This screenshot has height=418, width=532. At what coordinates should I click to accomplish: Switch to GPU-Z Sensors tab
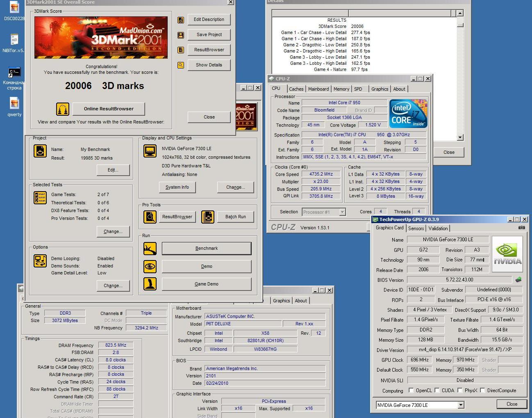(x=416, y=228)
